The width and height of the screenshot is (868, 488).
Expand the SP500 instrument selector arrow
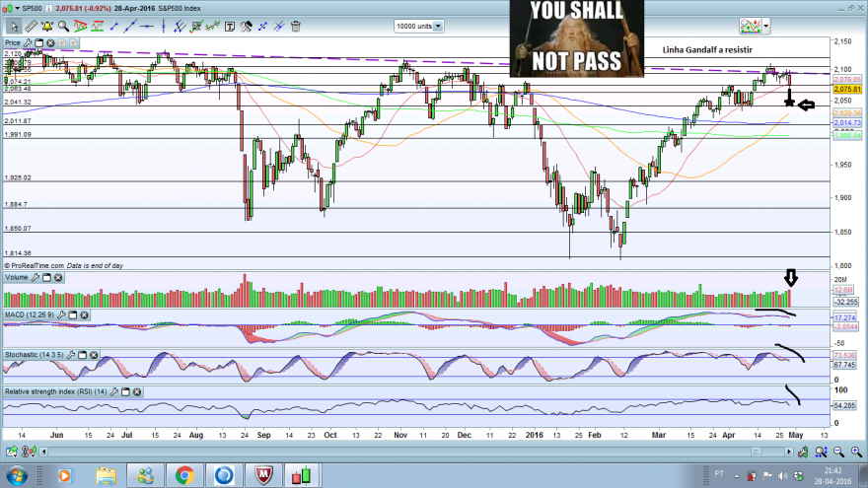[x=17, y=8]
